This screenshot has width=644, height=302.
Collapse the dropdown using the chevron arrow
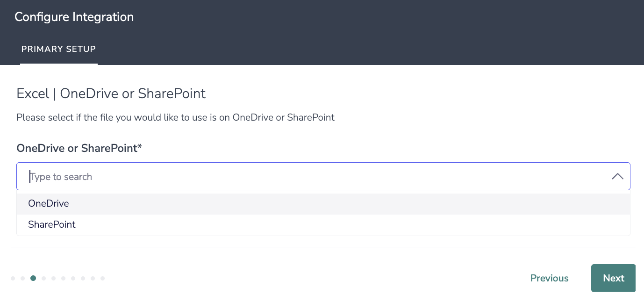click(617, 177)
